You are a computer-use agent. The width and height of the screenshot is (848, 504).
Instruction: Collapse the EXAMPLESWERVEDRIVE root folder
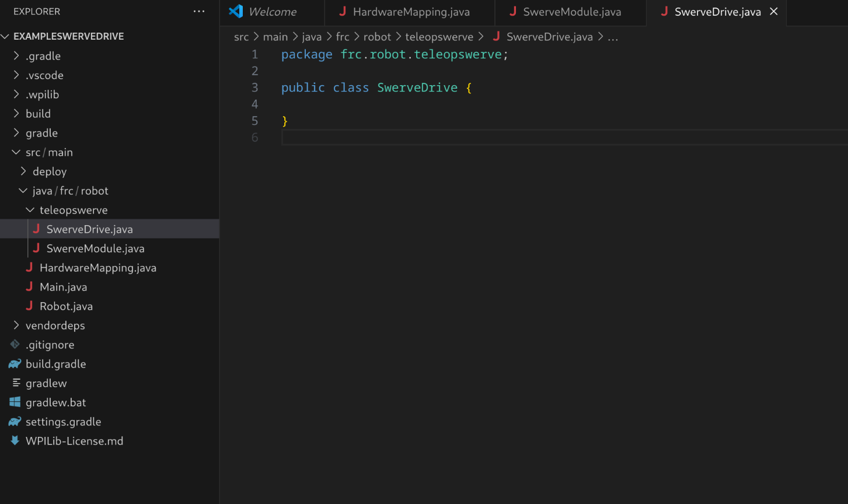pos(5,36)
